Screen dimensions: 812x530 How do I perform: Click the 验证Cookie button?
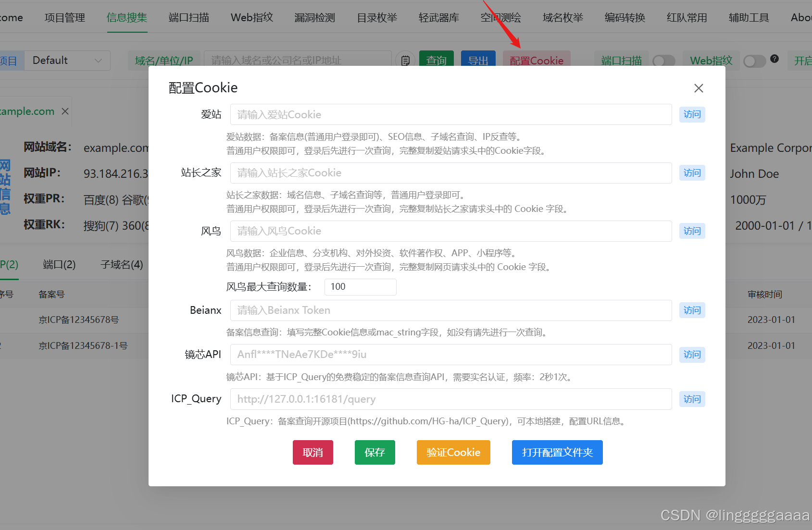click(453, 452)
